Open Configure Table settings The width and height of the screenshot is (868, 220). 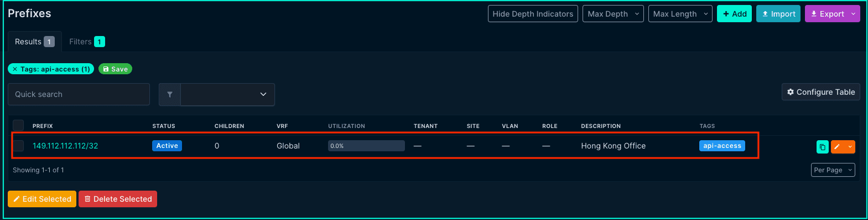(820, 92)
